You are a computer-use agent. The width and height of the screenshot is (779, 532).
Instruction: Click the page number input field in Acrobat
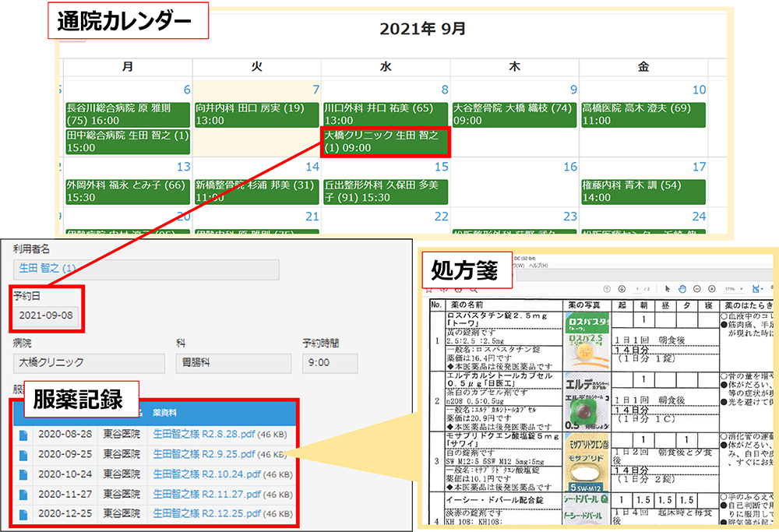pyautogui.click(x=636, y=288)
